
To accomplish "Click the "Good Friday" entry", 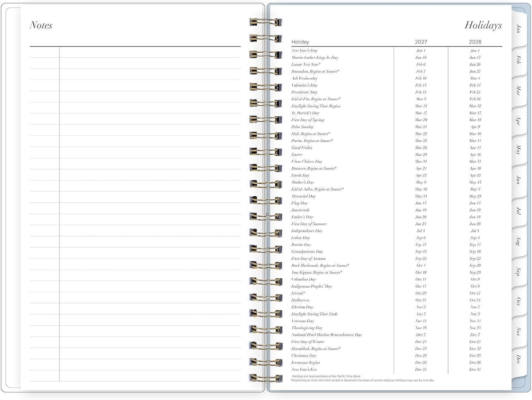I will pos(302,148).
